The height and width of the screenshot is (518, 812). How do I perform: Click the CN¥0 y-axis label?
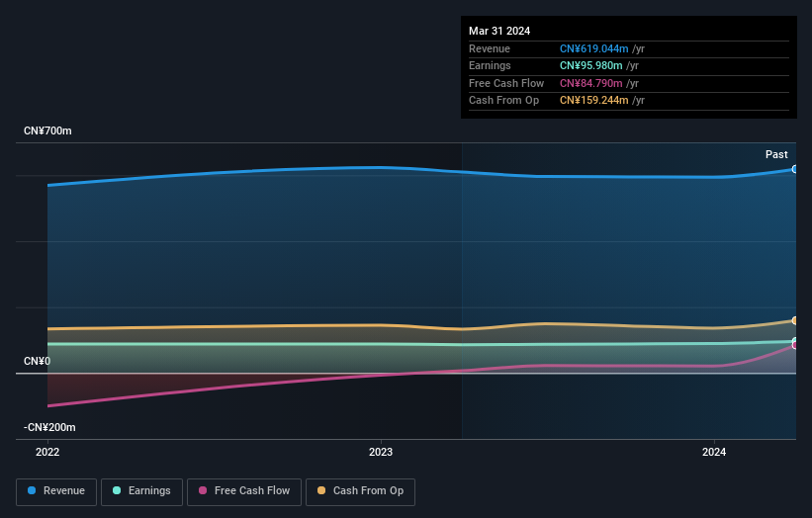[x=38, y=361]
